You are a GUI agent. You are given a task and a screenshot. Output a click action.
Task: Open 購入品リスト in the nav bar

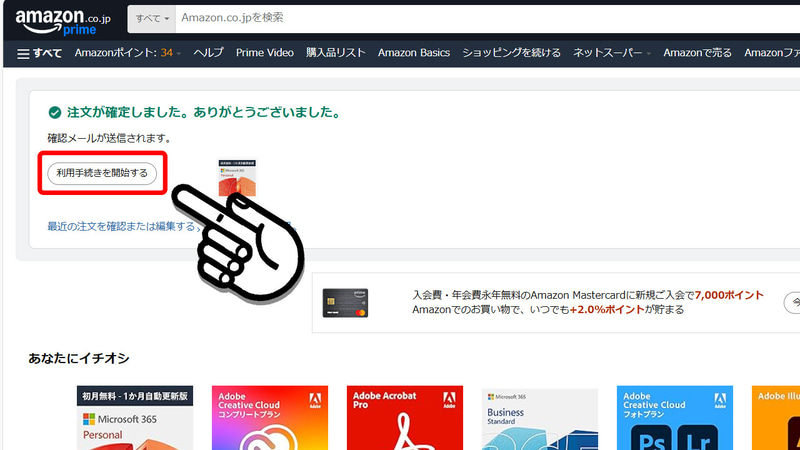pyautogui.click(x=336, y=53)
